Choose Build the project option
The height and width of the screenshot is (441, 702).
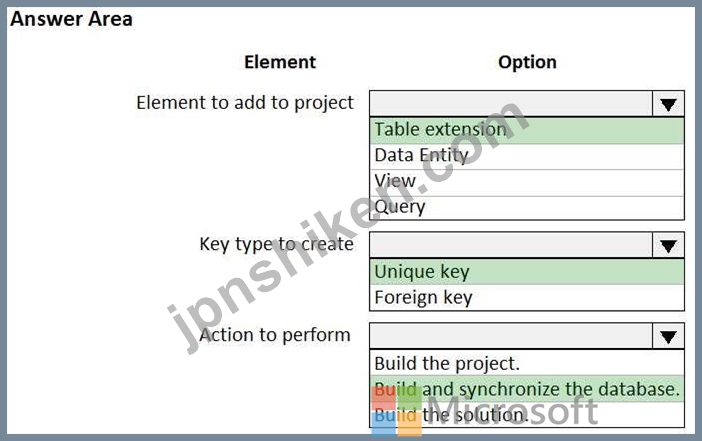[527, 363]
